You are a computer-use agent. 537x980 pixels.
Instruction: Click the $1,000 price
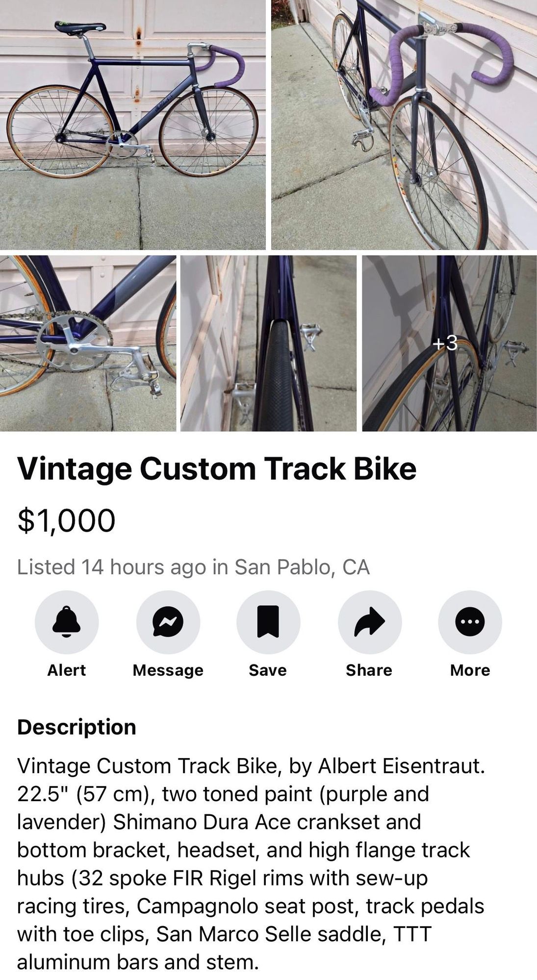pyautogui.click(x=66, y=520)
